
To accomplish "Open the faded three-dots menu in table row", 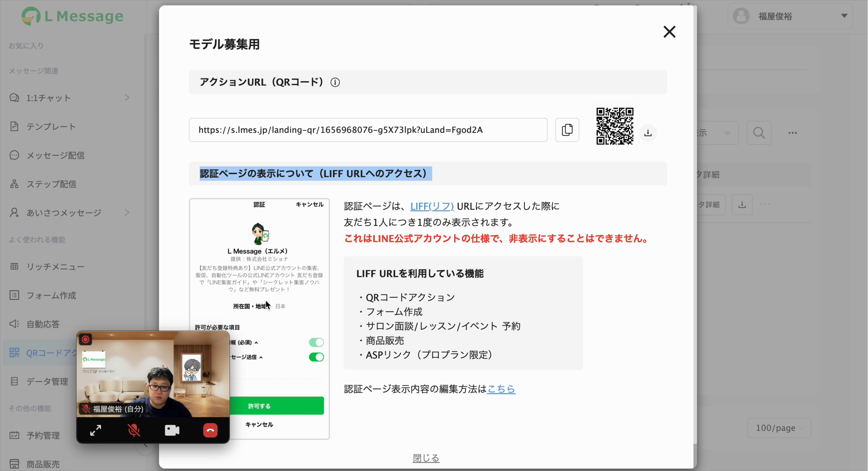I will pos(765,204).
